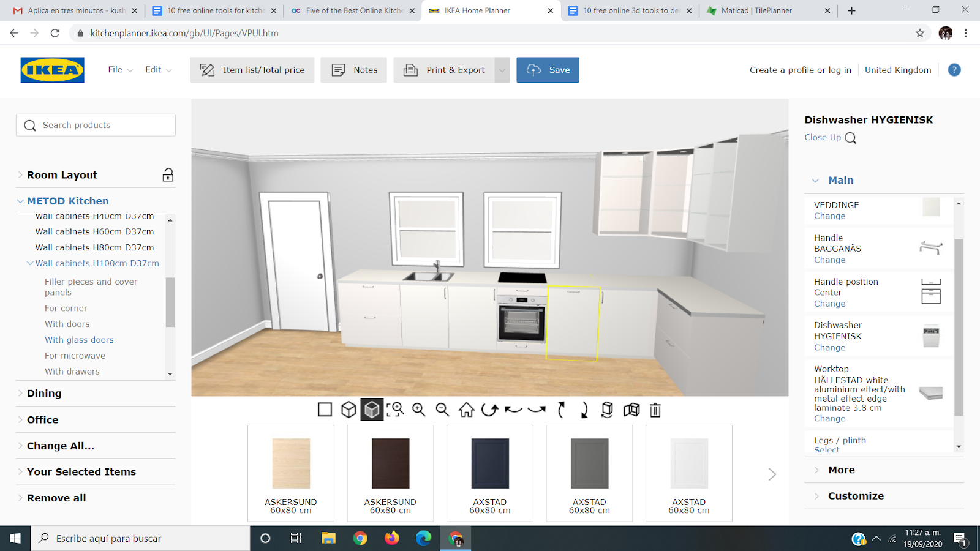
Task: Switch to the Maticad TilePlanner tab
Action: (x=769, y=10)
